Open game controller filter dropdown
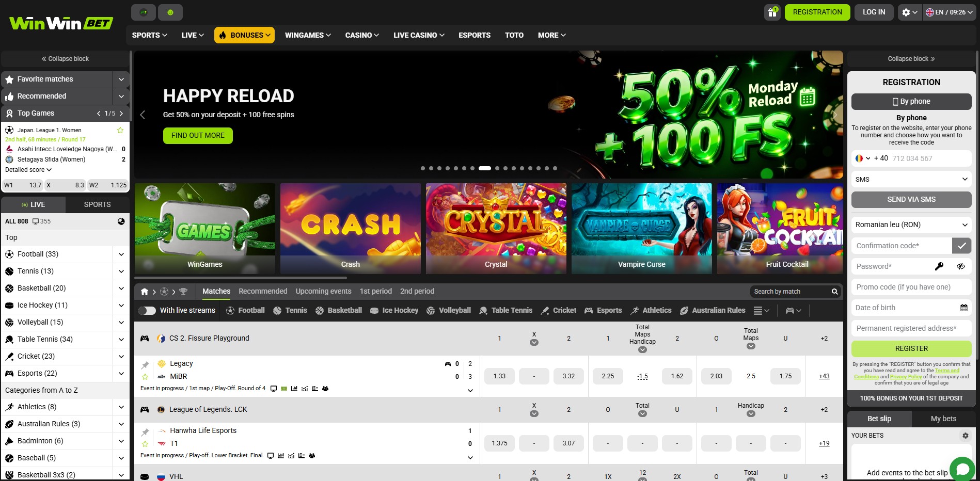This screenshot has width=980, height=481. pos(793,310)
